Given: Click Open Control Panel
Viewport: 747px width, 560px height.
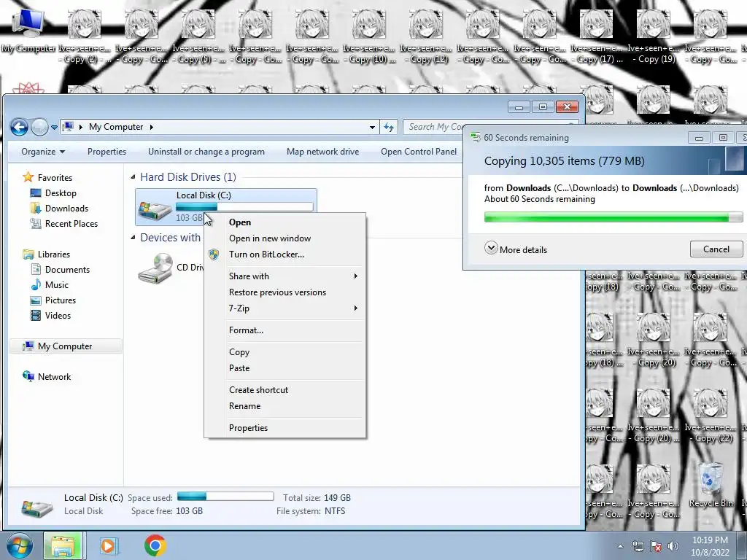Looking at the screenshot, I should click(x=418, y=152).
